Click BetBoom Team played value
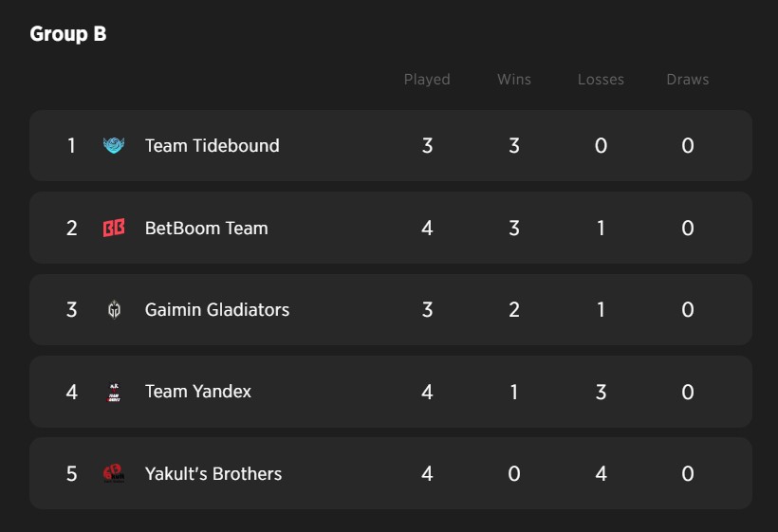Screen dimensions: 778x532 click(427, 229)
